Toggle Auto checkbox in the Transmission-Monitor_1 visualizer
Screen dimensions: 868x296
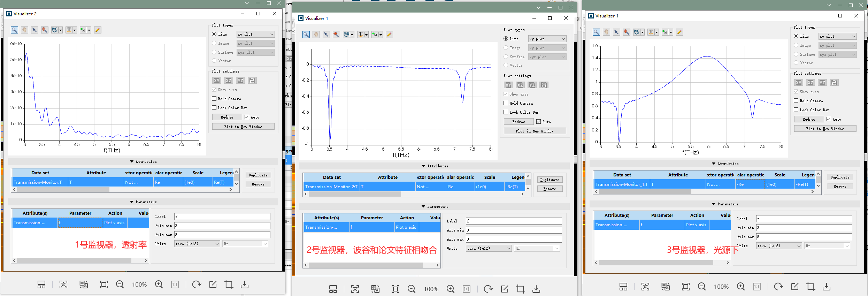829,119
